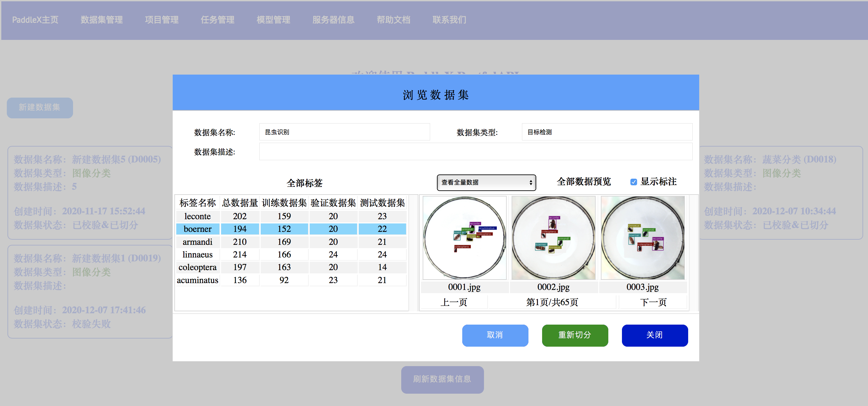The image size is (868, 406).
Task: Select the acuminatus label row
Action: [197, 280]
